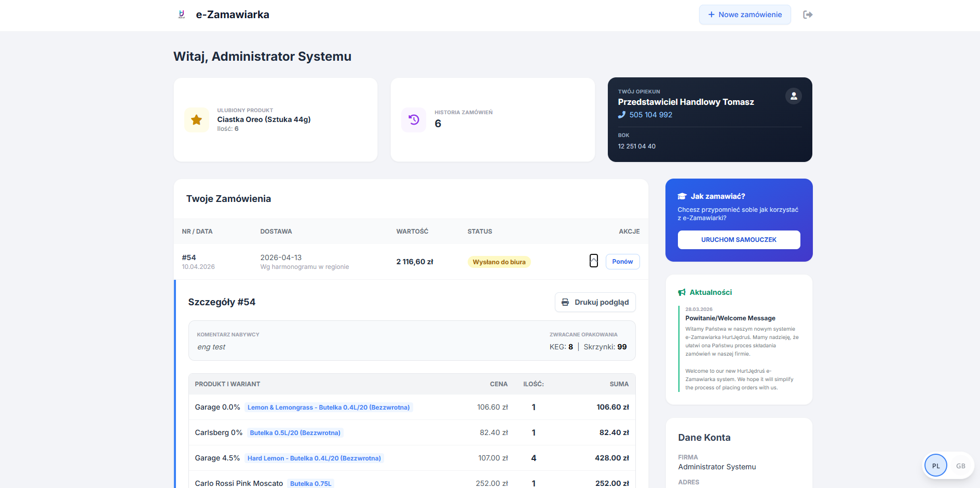This screenshot has width=980, height=488.
Task: Click the Wysłano do biura status badge
Action: click(499, 262)
